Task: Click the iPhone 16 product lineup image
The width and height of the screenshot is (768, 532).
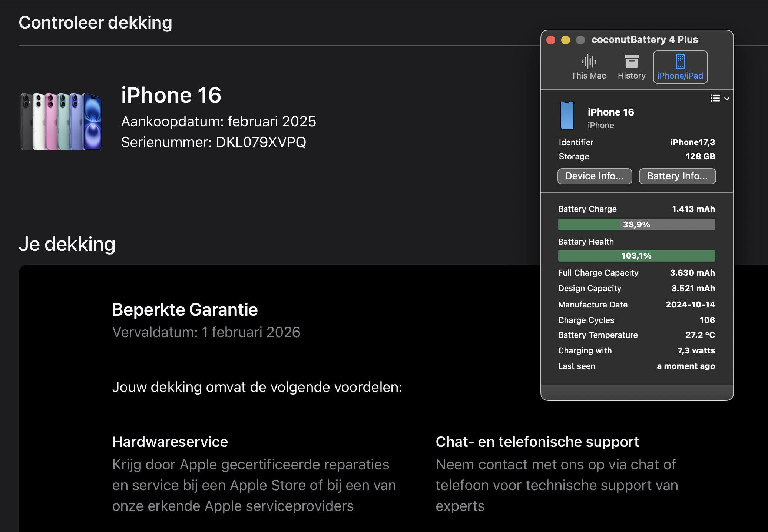Action: coord(61,122)
